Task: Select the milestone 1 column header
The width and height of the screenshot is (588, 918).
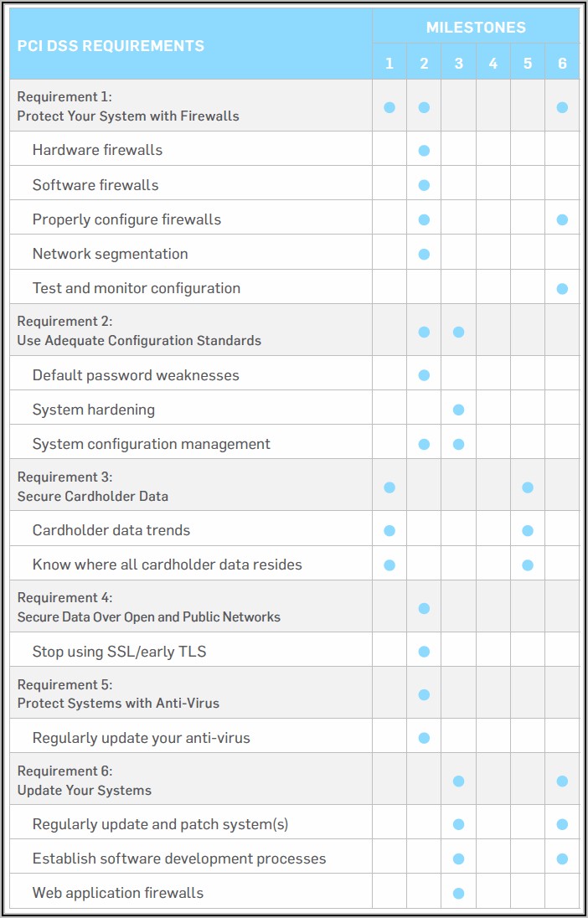Action: [389, 64]
